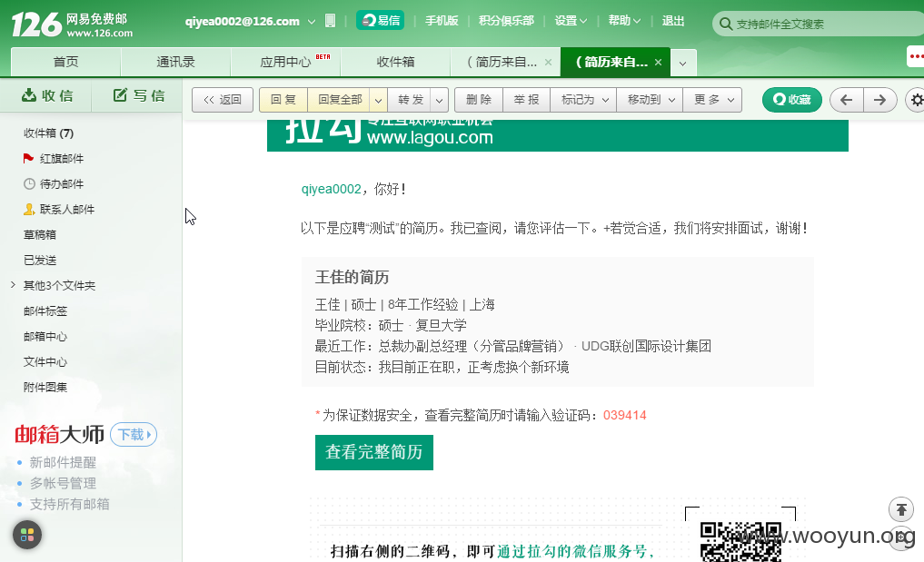Open the 转发 options dropdown arrow
924x562 pixels.
point(439,100)
